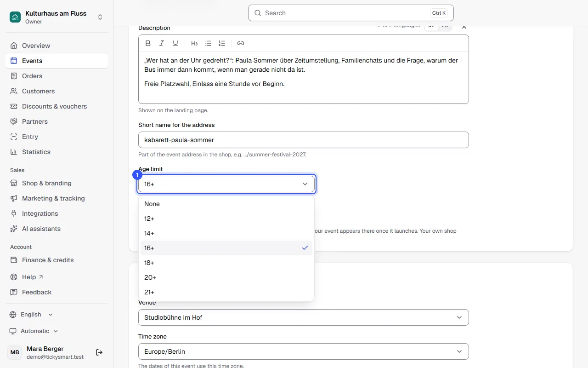Select the 18+ age limit option
588x368 pixels.
pyautogui.click(x=226, y=263)
